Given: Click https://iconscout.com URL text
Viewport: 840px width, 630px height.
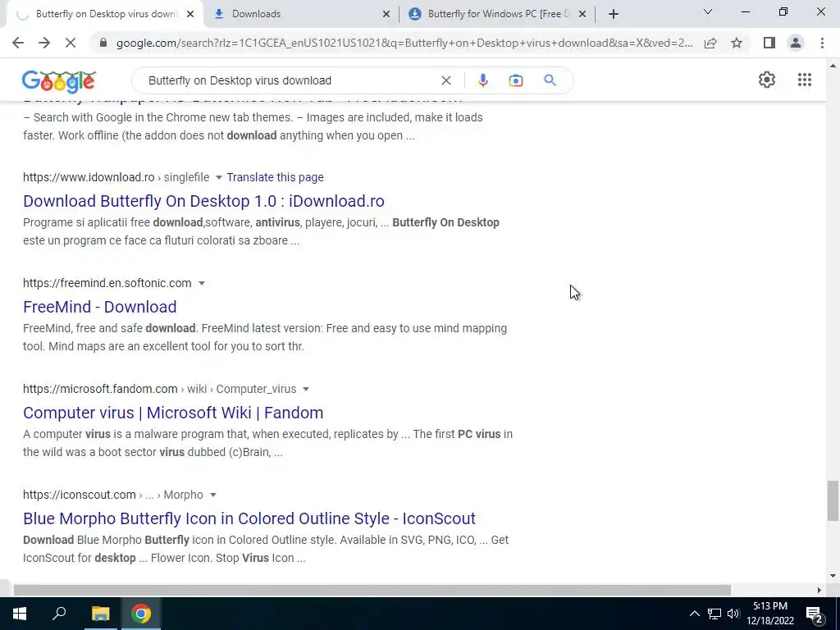Looking at the screenshot, I should click(x=80, y=495).
